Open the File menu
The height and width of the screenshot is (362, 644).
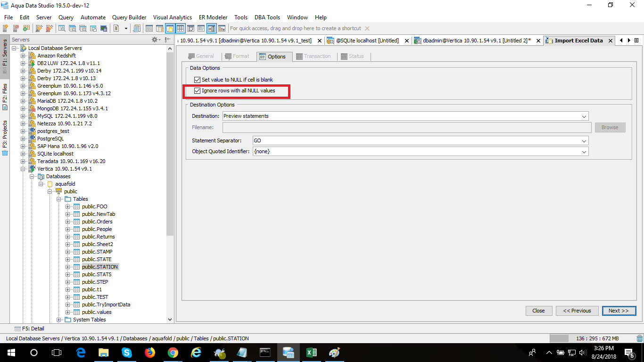(x=8, y=17)
